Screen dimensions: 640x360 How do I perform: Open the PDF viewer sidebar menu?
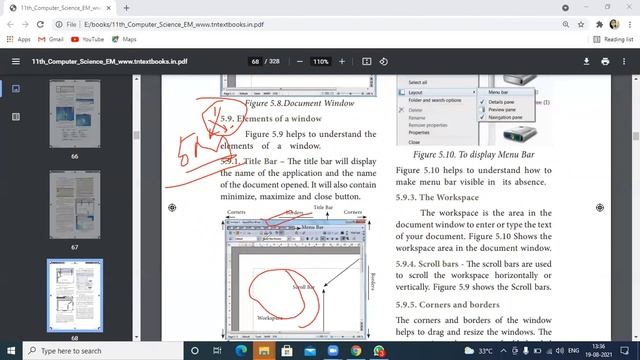pyautogui.click(x=16, y=62)
